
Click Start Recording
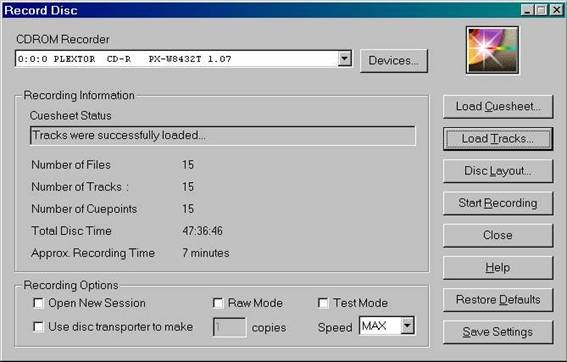[x=498, y=203]
